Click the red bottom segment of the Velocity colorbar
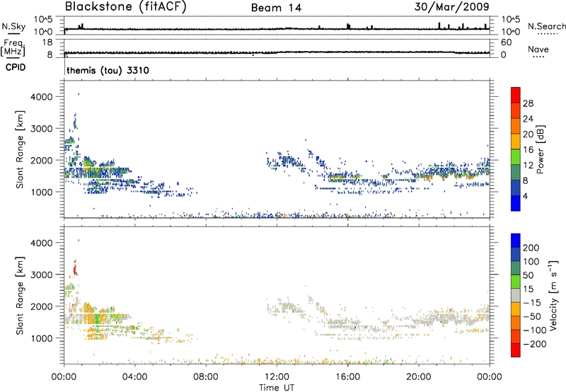This screenshot has height=392, width=566. (516, 350)
